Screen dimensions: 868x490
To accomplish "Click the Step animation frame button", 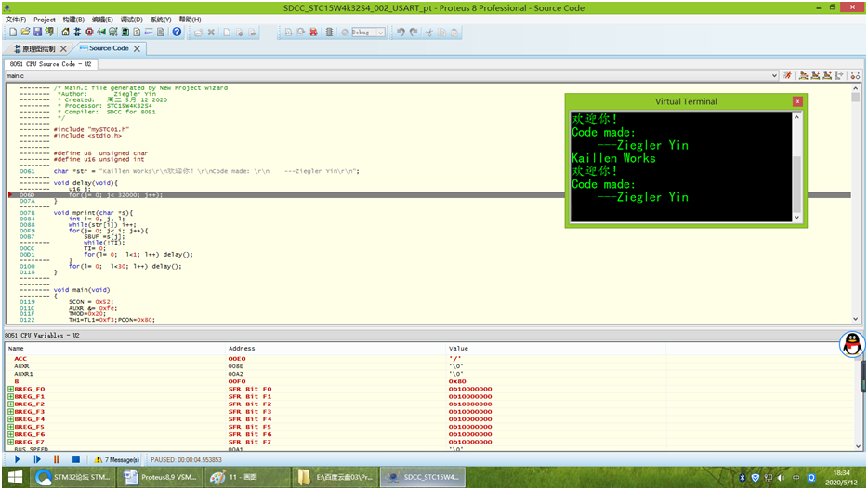I will point(37,459).
